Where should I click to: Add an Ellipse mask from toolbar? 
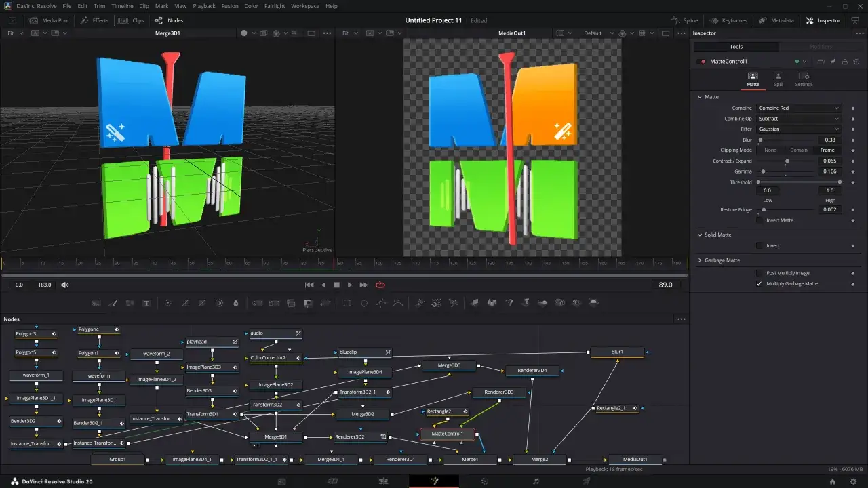pos(364,303)
